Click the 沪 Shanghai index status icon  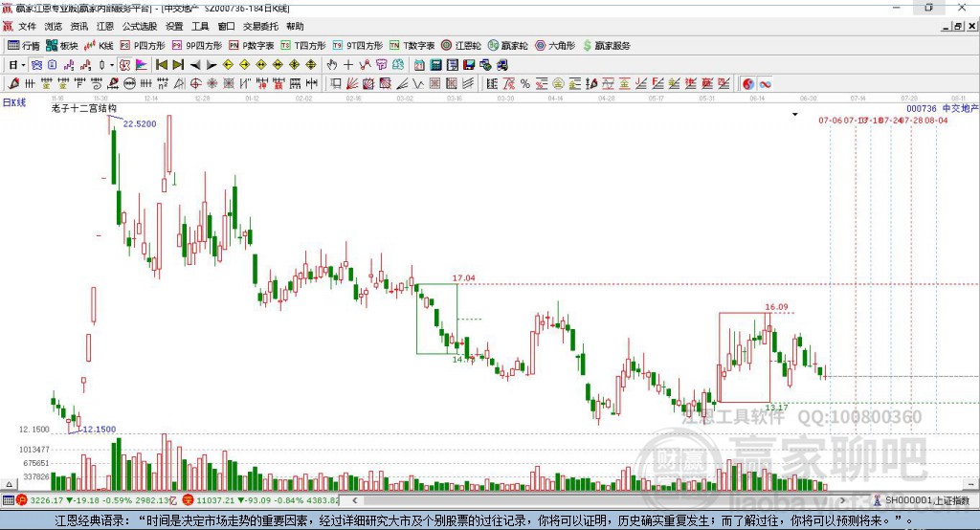pos(22,500)
